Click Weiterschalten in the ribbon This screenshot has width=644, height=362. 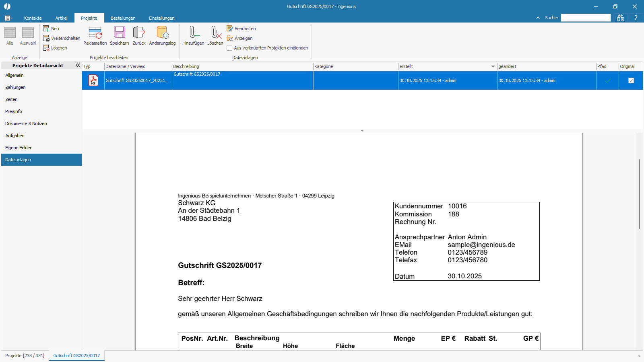click(65, 38)
